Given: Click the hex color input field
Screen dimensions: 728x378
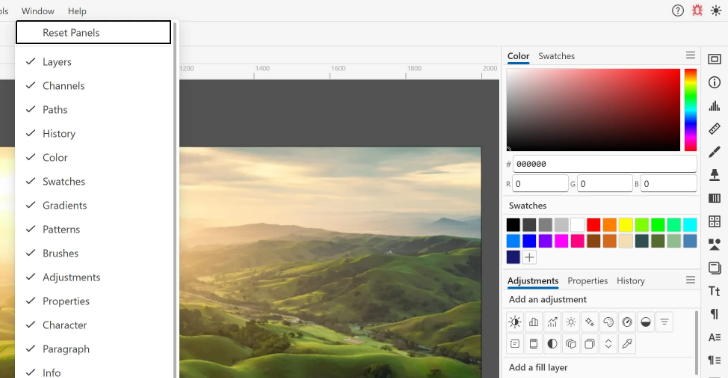Looking at the screenshot, I should [x=604, y=164].
